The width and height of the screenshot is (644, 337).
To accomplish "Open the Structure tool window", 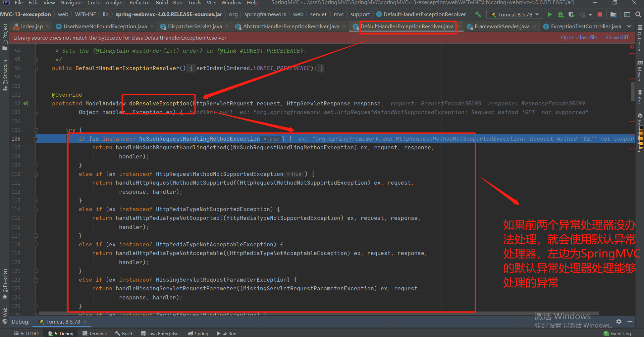I will point(5,75).
